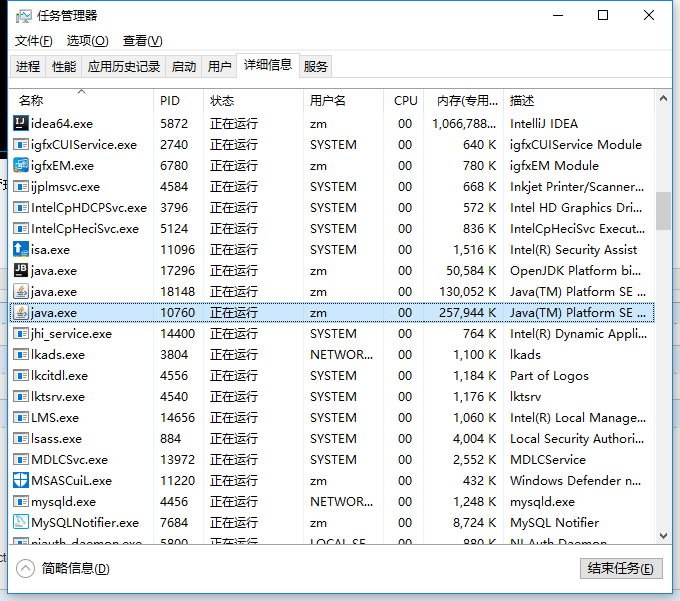Click the lkcitdl.exe process icon
The image size is (680, 601).
(x=21, y=375)
